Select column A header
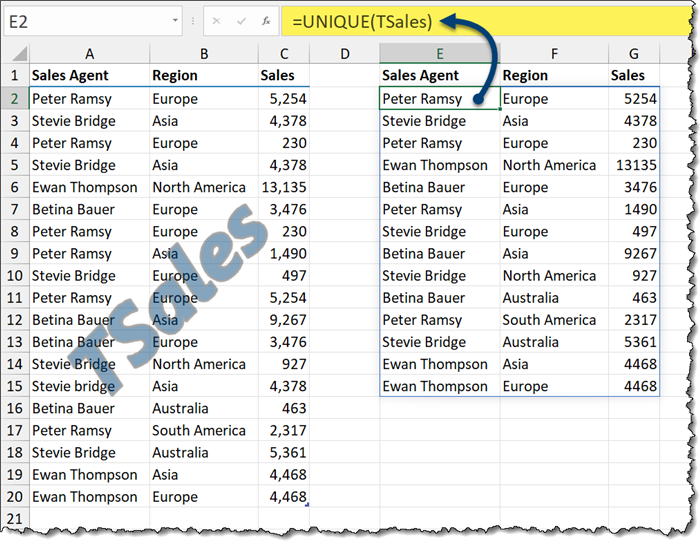 [x=89, y=53]
